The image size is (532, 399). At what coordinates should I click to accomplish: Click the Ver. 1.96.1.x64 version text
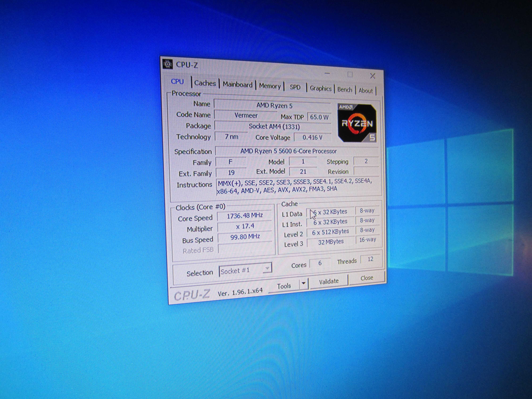pyautogui.click(x=240, y=292)
